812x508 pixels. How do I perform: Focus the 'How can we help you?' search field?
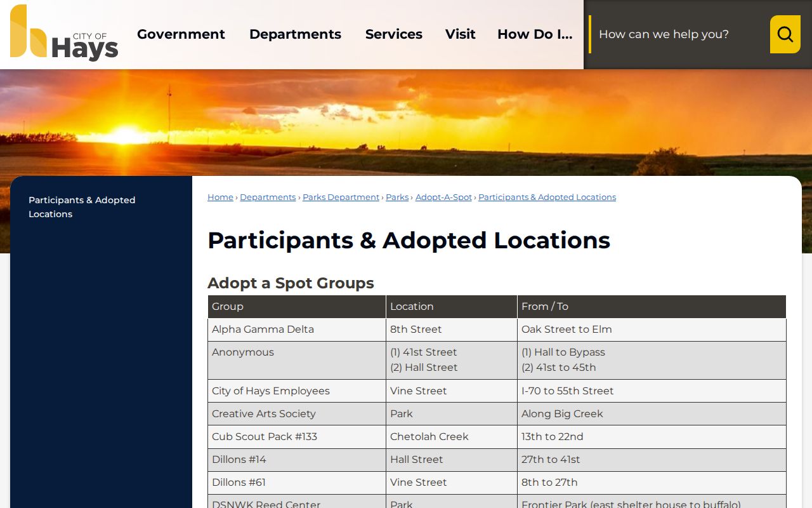pyautogui.click(x=679, y=34)
